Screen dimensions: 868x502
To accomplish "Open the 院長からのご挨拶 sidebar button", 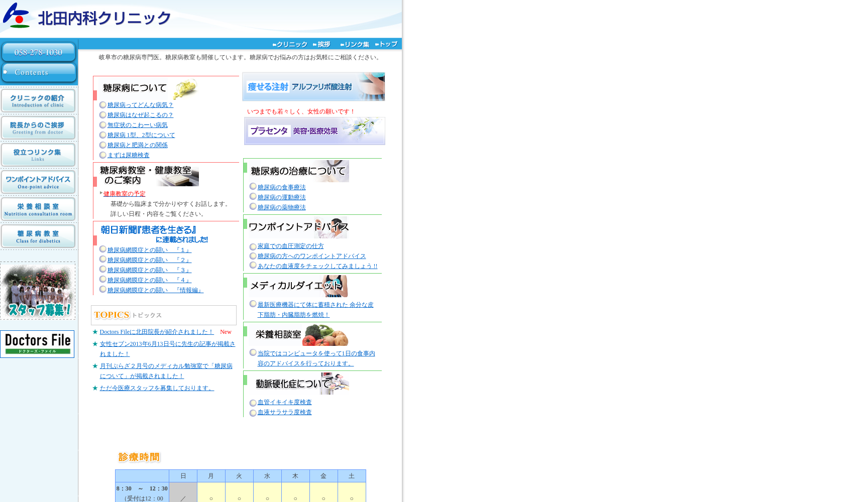I will (38, 128).
